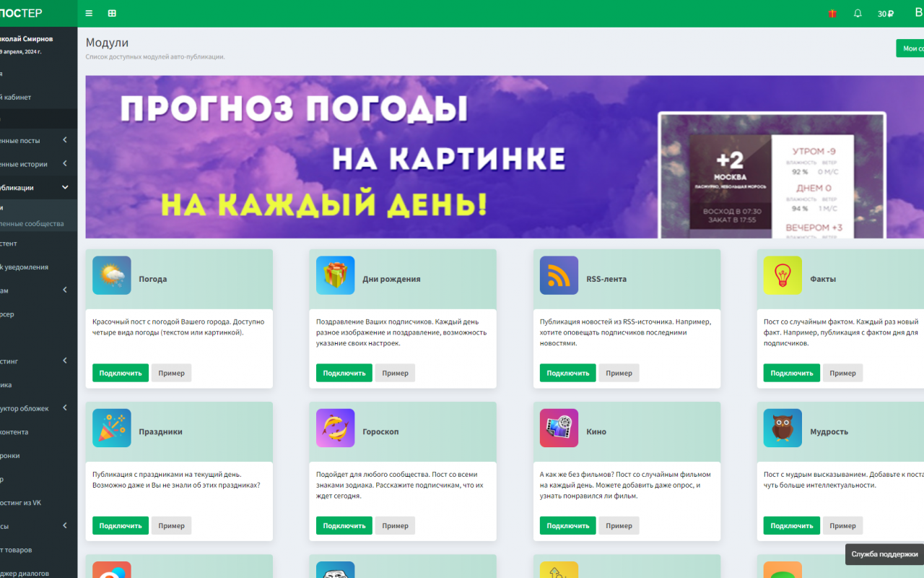Viewport: 924px width, 578px height.
Task: Open the sidebar 'k уведомления' item
Action: [x=38, y=267]
